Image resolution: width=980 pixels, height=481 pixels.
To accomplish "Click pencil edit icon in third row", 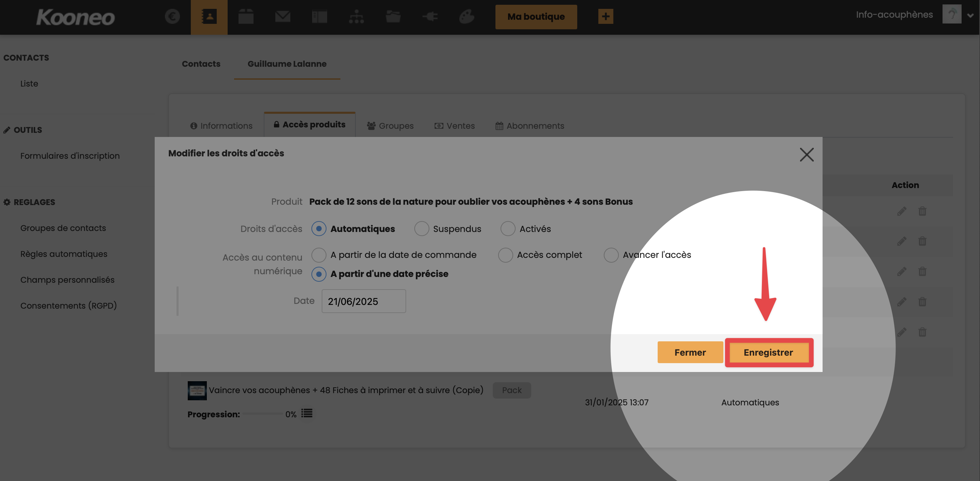I will pos(902,271).
